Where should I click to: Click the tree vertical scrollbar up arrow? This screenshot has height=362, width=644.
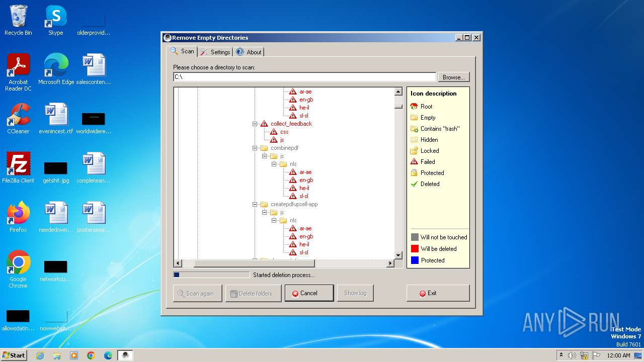point(398,92)
